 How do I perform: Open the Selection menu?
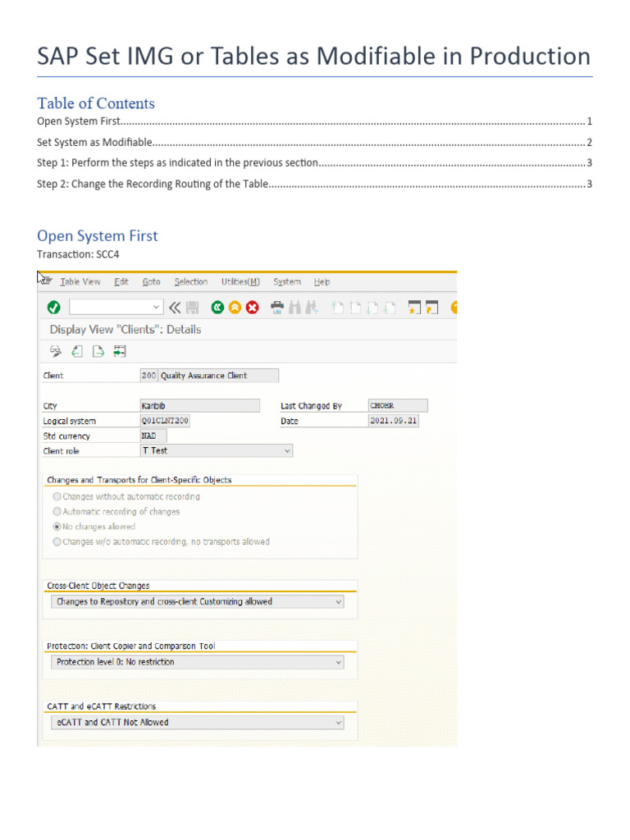[x=190, y=282]
